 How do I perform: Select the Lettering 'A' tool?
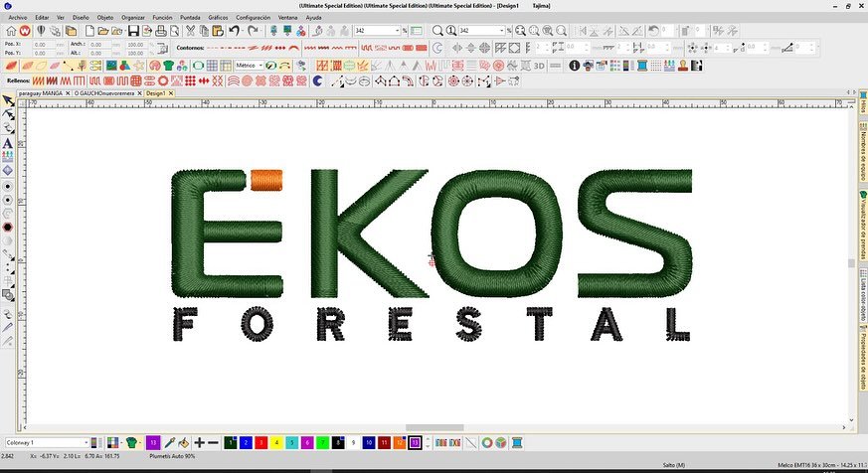point(8,143)
